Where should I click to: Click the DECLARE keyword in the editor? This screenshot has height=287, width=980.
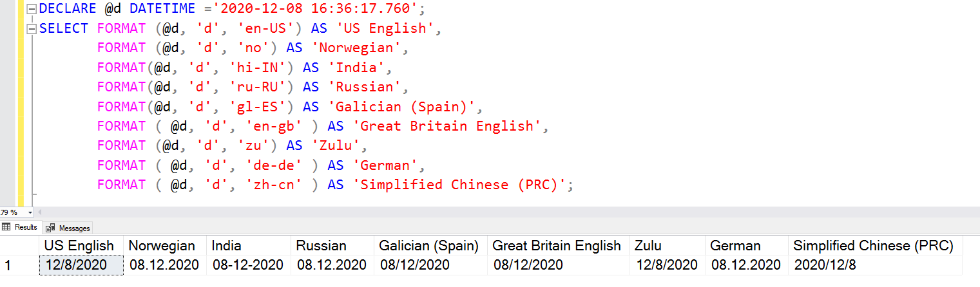tap(68, 10)
